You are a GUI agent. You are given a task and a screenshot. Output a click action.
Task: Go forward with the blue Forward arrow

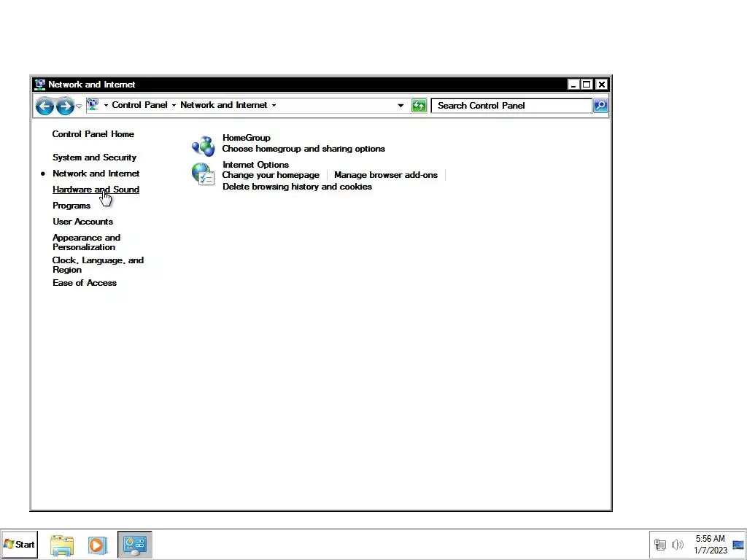point(65,106)
